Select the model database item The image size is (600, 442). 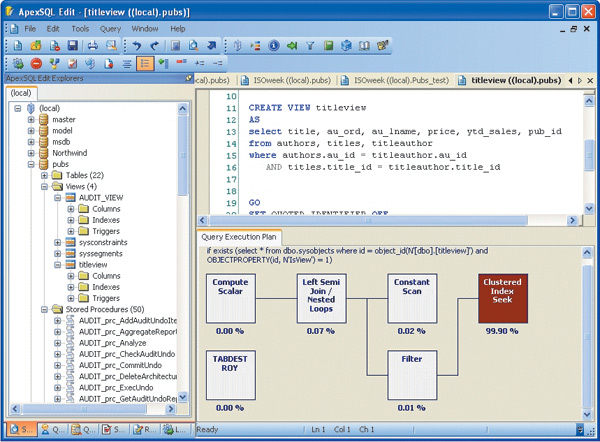tap(62, 131)
